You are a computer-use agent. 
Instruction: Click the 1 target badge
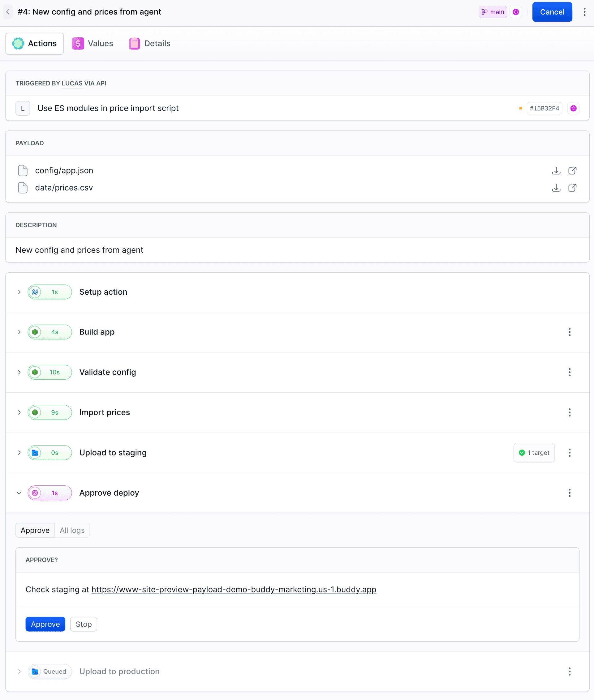click(x=534, y=453)
